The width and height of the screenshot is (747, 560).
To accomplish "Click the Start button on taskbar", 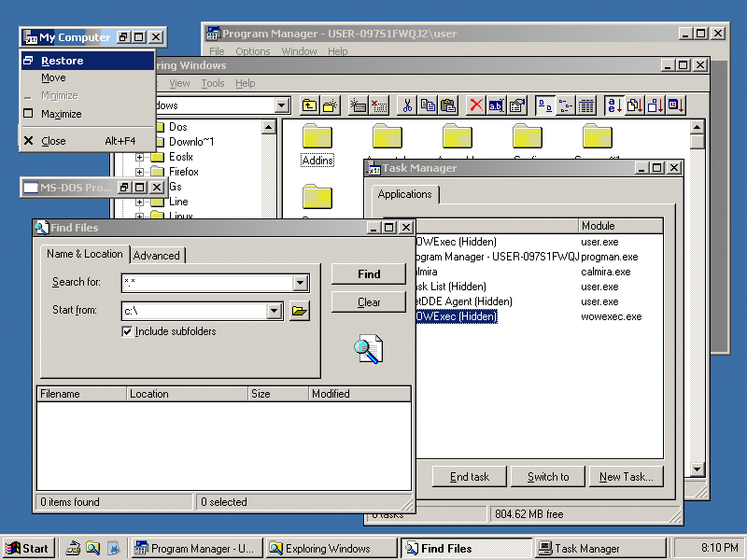I will [x=27, y=549].
